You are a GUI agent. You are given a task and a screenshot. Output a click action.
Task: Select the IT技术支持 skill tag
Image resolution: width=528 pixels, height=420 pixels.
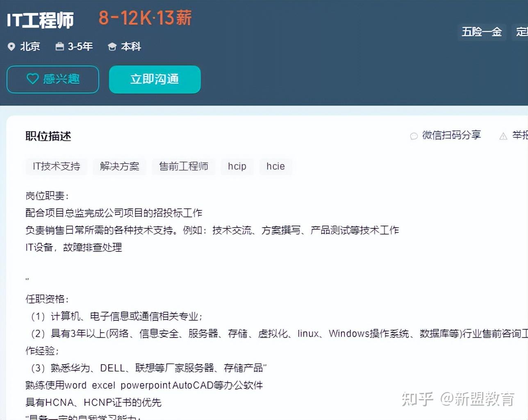56,167
